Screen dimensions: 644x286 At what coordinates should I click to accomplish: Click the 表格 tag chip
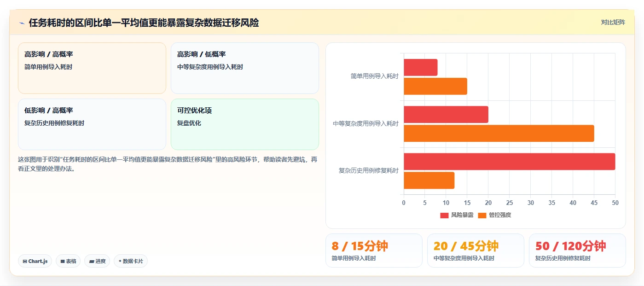click(x=68, y=261)
